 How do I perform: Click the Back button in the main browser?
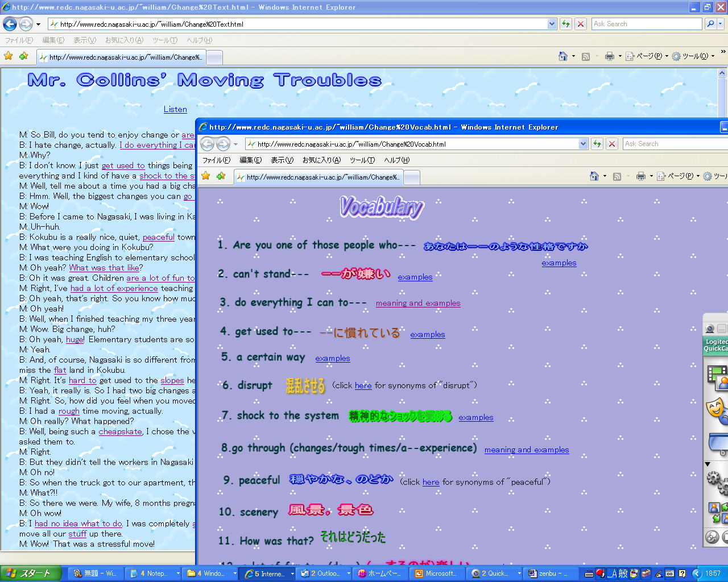(x=10, y=24)
